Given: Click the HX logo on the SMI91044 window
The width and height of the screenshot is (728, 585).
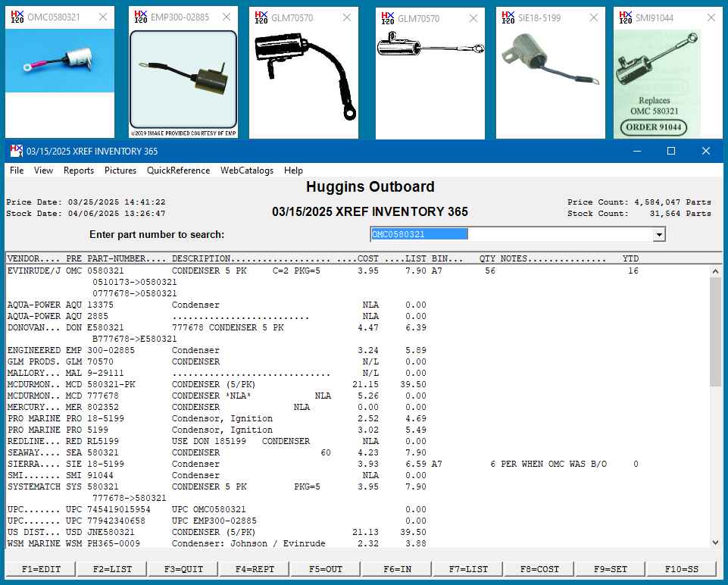Looking at the screenshot, I should click(x=624, y=16).
